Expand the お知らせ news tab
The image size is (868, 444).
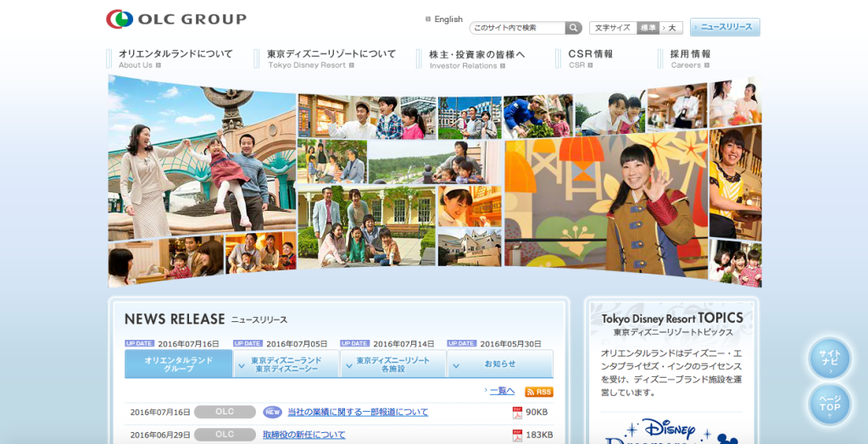coord(499,364)
